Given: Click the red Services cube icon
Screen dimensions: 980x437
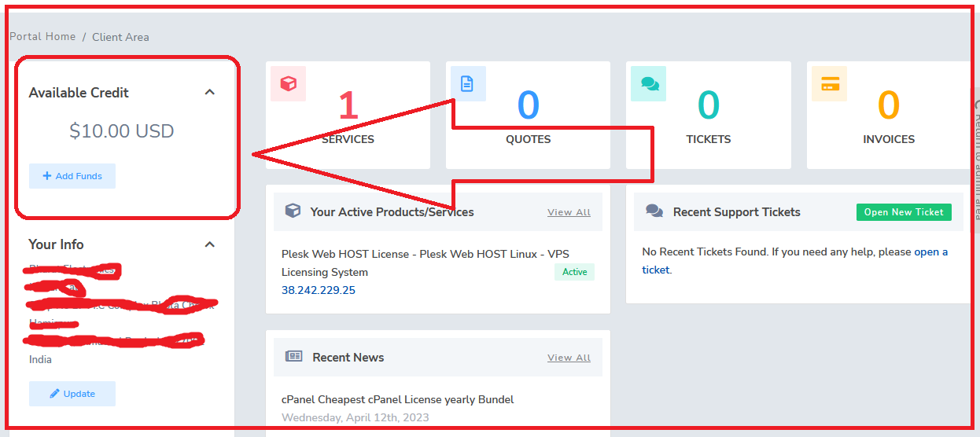Looking at the screenshot, I should tap(288, 83).
